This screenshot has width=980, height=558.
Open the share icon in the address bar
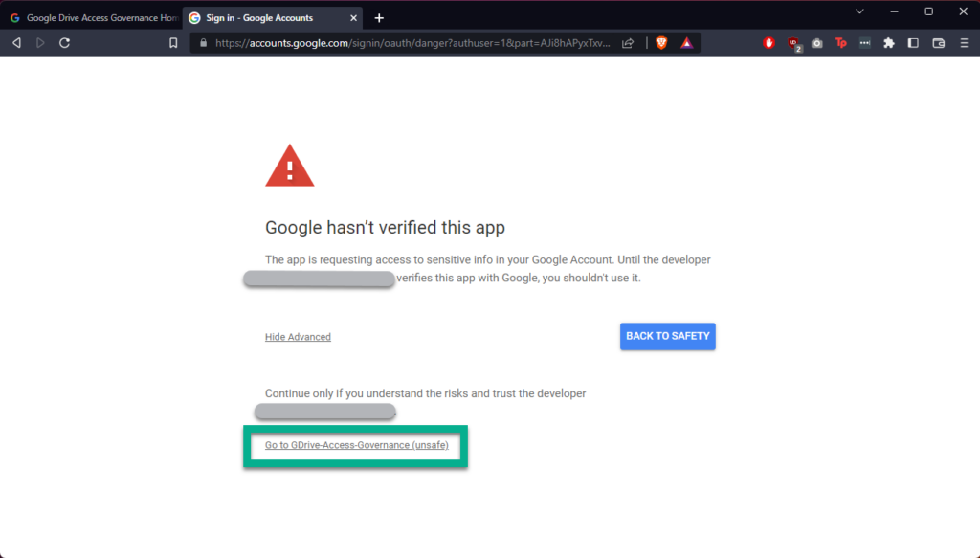point(628,43)
